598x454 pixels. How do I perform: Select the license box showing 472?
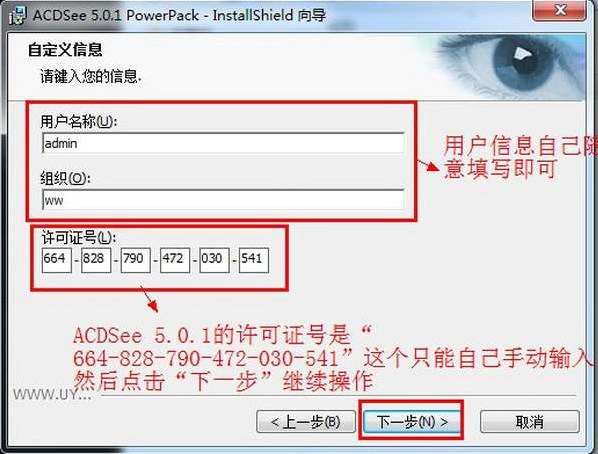pos(175,260)
